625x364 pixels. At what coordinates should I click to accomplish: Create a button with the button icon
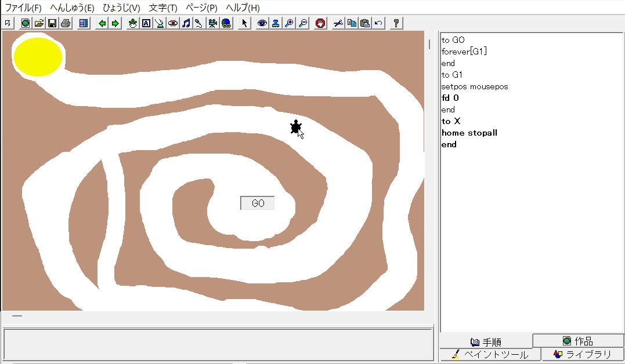tap(173, 24)
